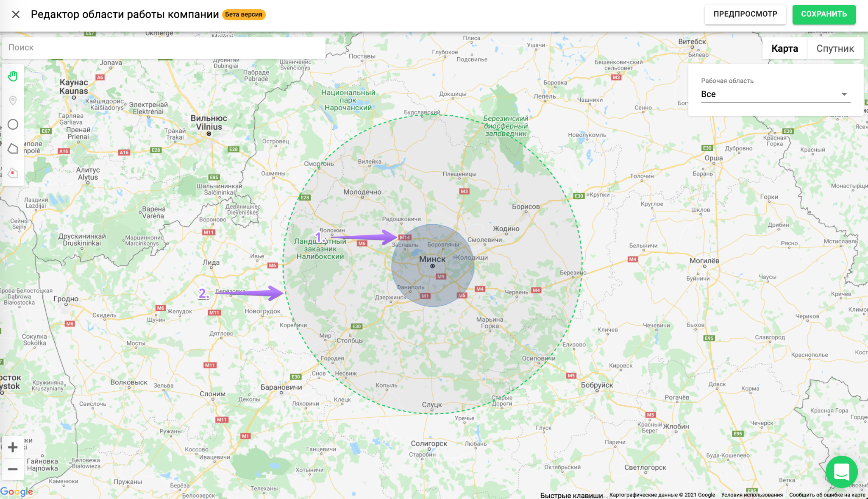Zoom in with the plus button
The height and width of the screenshot is (499, 868).
13,447
